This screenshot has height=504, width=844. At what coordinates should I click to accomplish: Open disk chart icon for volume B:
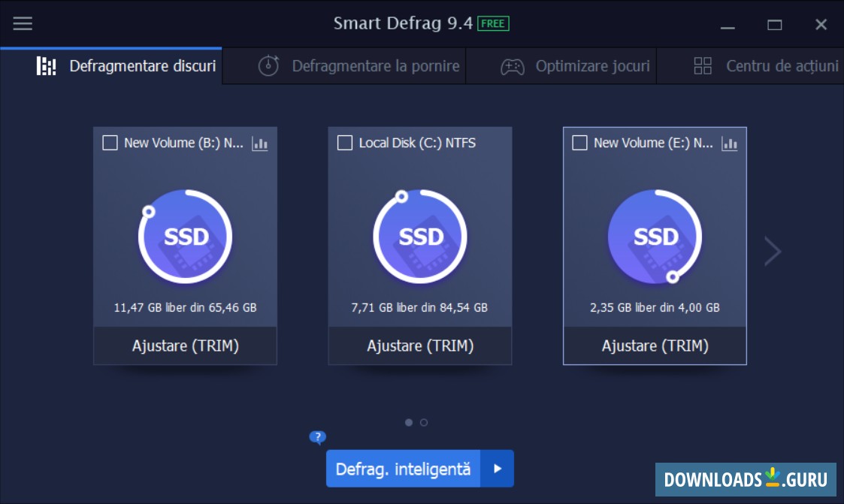point(260,143)
